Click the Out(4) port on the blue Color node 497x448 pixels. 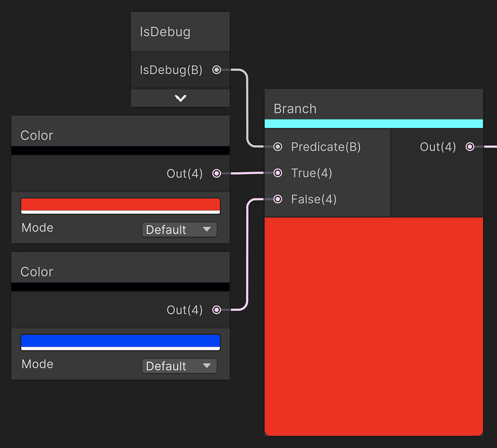point(216,310)
